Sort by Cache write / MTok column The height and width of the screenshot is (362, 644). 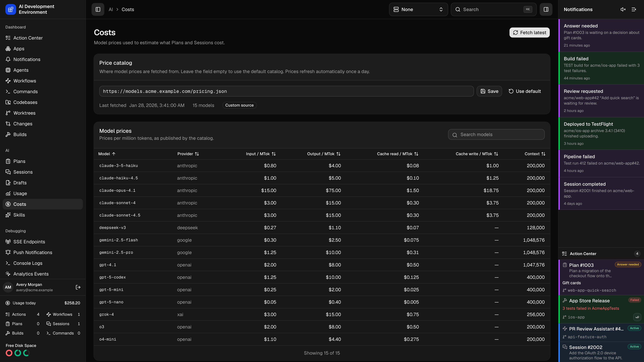(x=477, y=154)
